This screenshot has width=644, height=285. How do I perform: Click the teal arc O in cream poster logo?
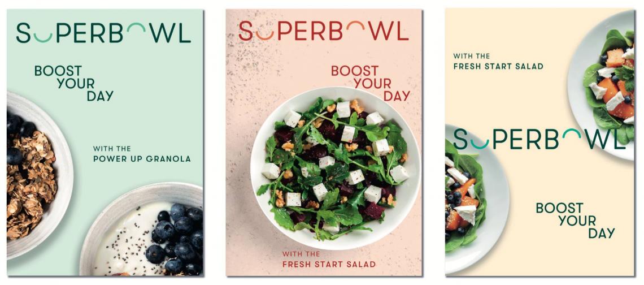coord(573,134)
